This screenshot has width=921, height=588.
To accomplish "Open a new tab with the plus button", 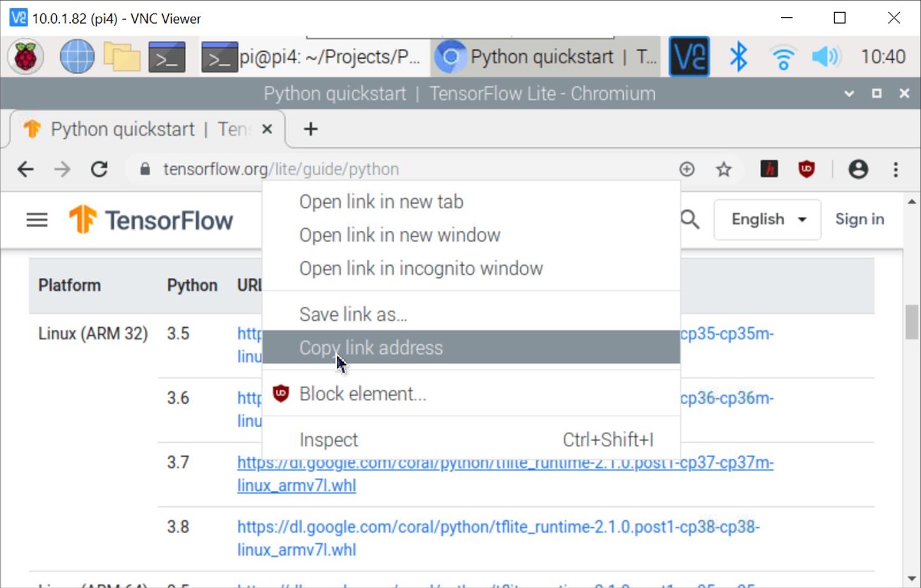I will coord(310,129).
